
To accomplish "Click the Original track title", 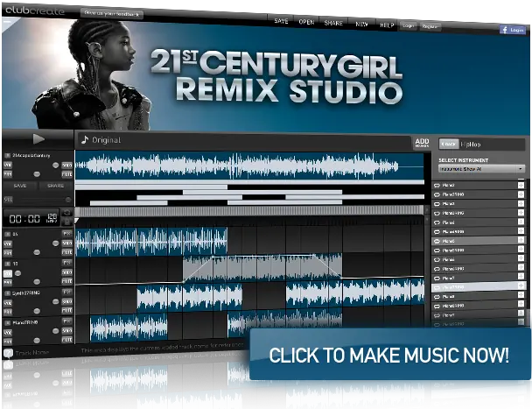I will [x=106, y=140].
